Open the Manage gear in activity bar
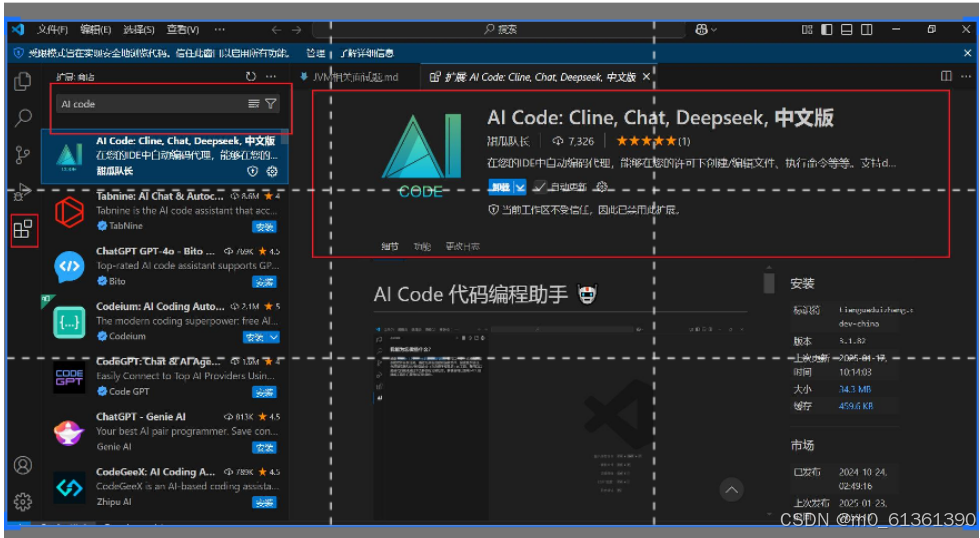980x538 pixels. coord(22,501)
